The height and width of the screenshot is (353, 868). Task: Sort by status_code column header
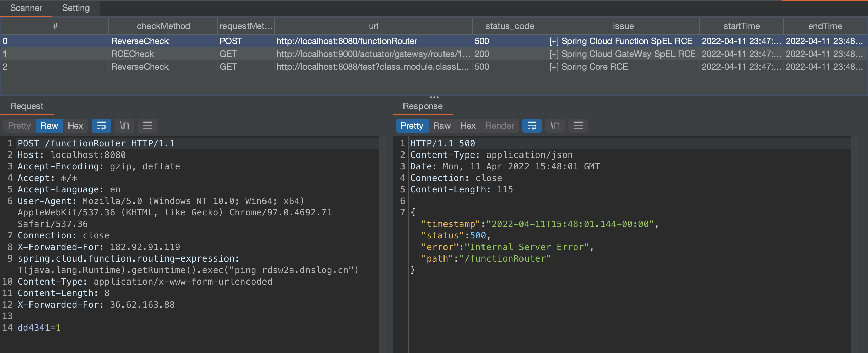pos(510,26)
